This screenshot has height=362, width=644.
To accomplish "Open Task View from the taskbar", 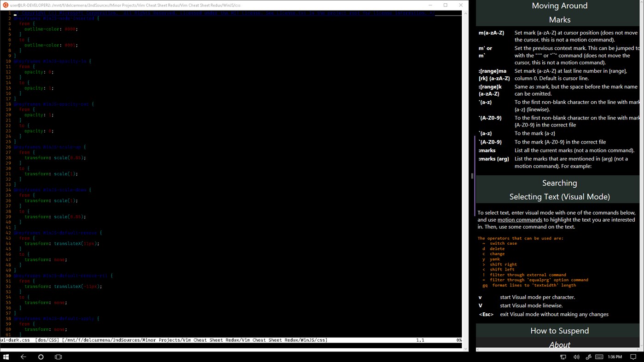I will tap(58, 356).
